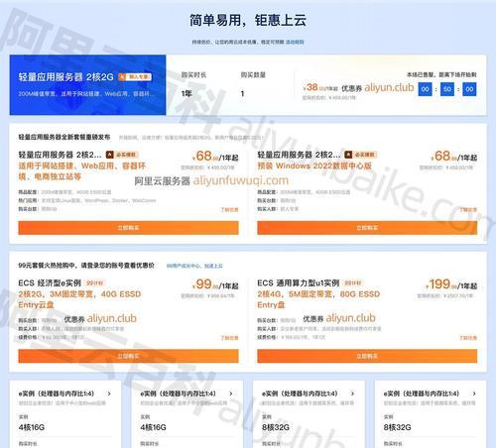The image size is (496, 448).
Task: Click the 热门应用 row listing WordPress, Docker
Action: (87, 200)
